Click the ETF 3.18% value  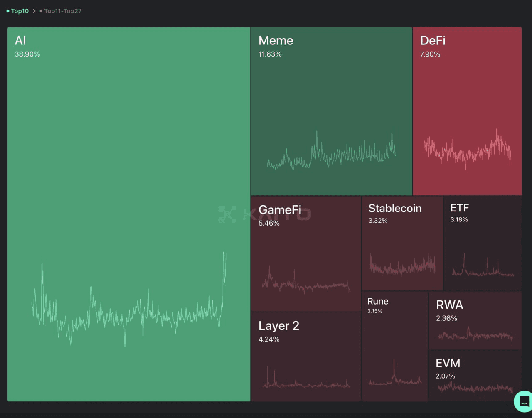459,219
